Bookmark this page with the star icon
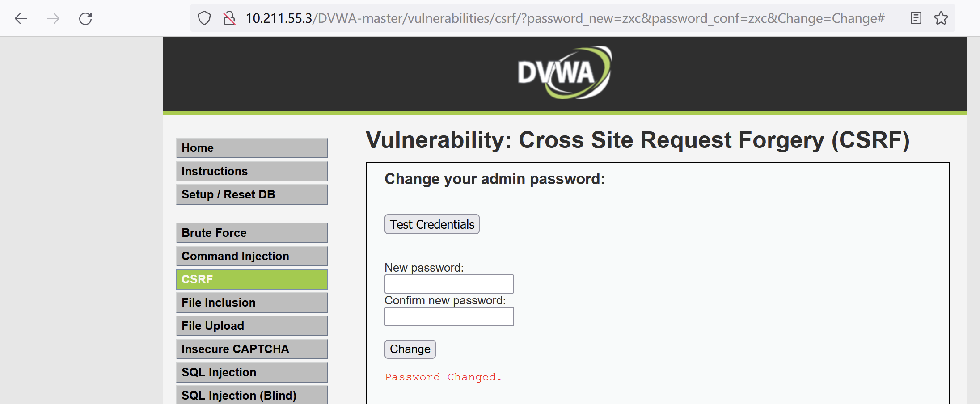980x404 pixels. pos(941,18)
